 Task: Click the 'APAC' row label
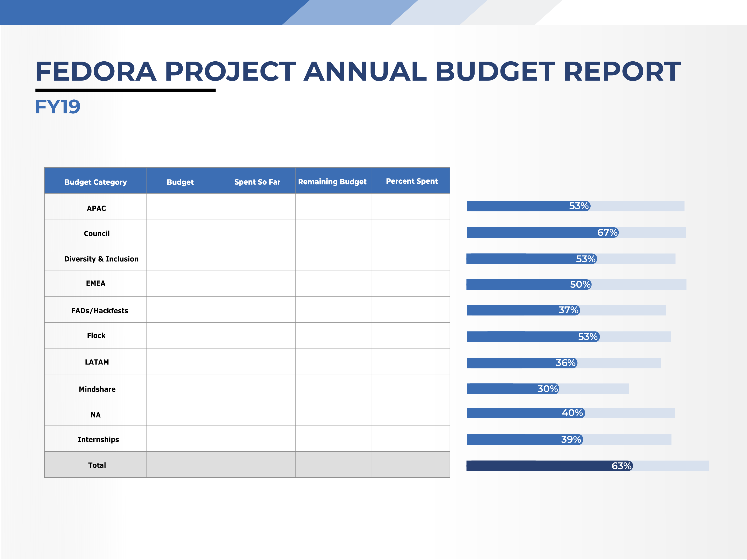[96, 208]
